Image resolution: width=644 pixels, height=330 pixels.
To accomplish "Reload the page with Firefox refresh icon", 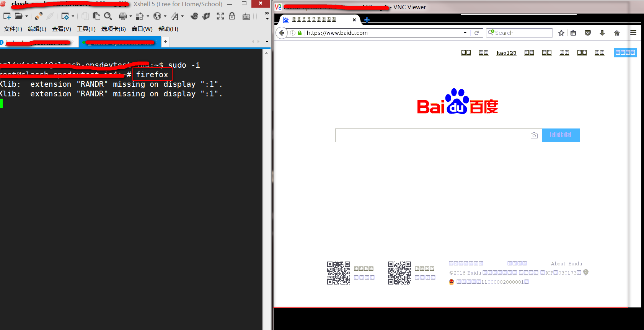I will (476, 33).
